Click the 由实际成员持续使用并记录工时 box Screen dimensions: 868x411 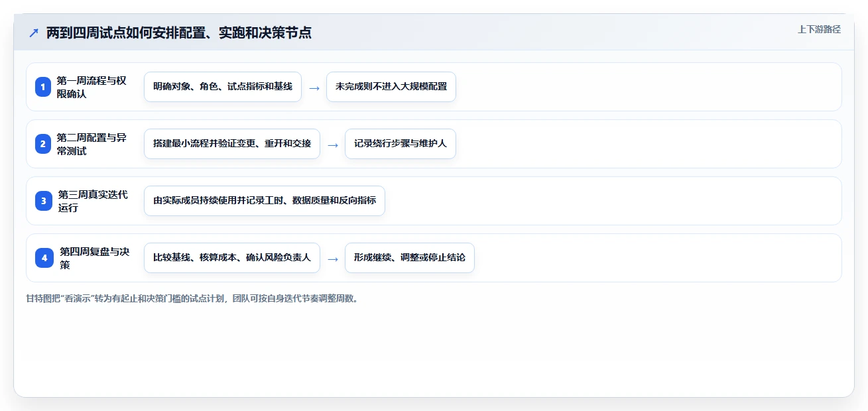(265, 201)
